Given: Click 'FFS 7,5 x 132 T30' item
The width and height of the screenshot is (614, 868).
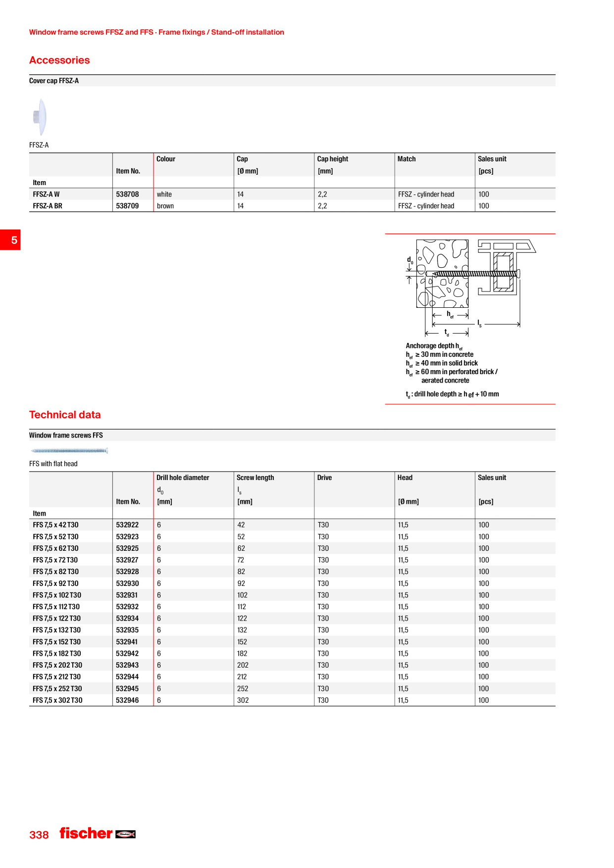Looking at the screenshot, I should (x=57, y=630).
